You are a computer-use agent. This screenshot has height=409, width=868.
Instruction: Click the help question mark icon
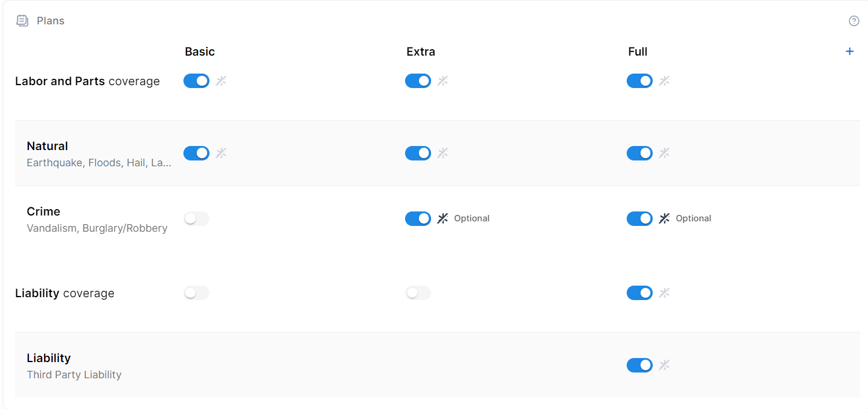854,21
